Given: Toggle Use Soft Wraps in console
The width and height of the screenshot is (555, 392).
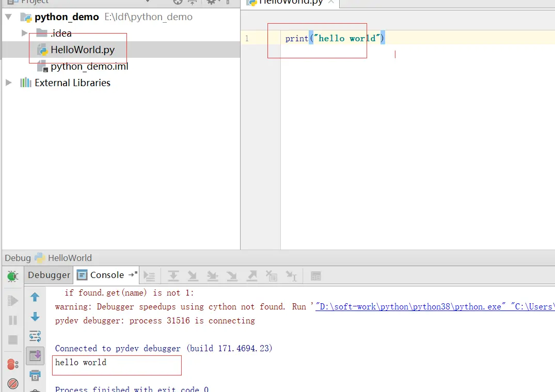Looking at the screenshot, I should 35,336.
